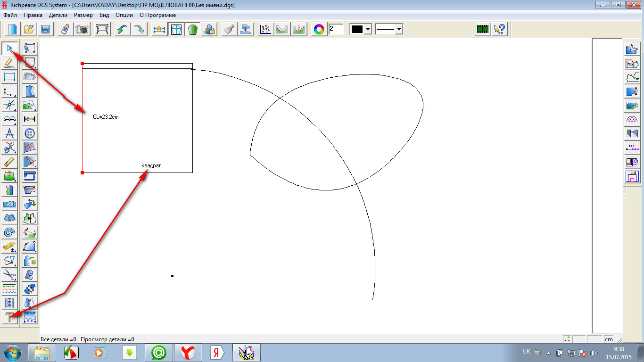
Task: Activate the T text tool
Action: 9,317
